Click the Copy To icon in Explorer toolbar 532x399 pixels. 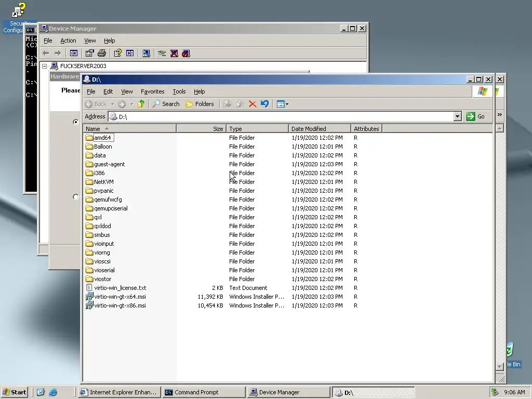[x=240, y=104]
